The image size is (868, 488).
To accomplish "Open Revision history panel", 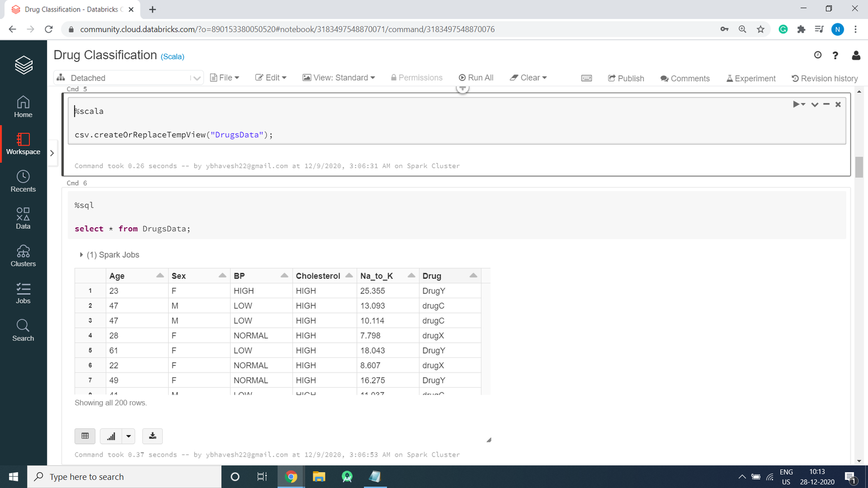I will (825, 79).
